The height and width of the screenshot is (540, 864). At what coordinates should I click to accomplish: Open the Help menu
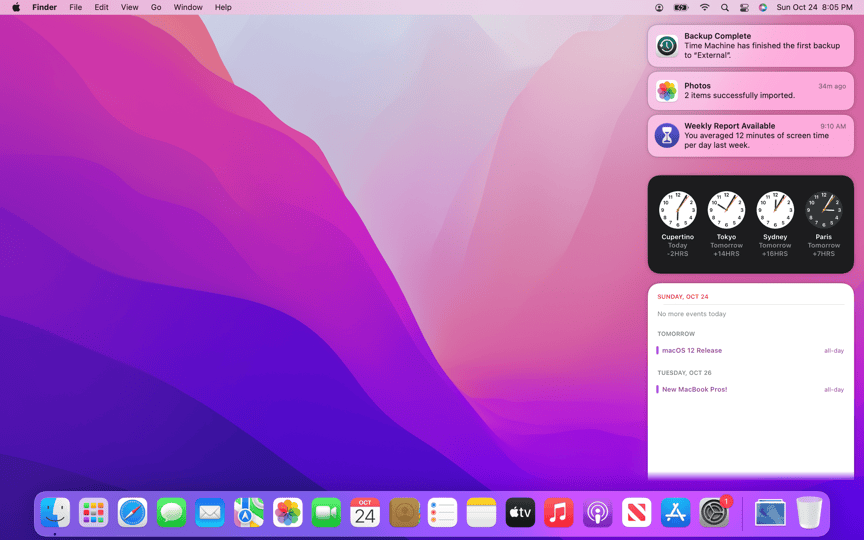[223, 7]
